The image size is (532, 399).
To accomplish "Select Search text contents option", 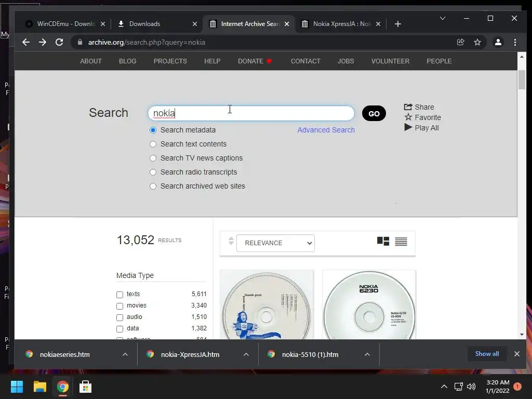I will pyautogui.click(x=153, y=144).
